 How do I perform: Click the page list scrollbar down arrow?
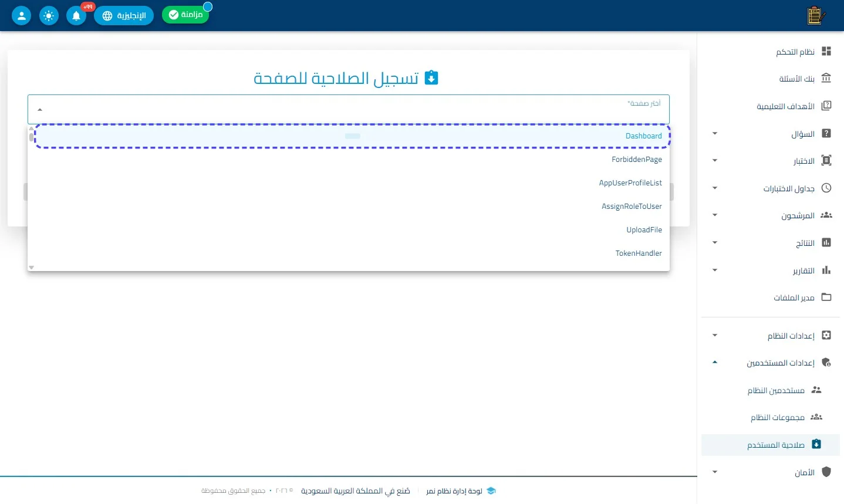click(x=31, y=268)
